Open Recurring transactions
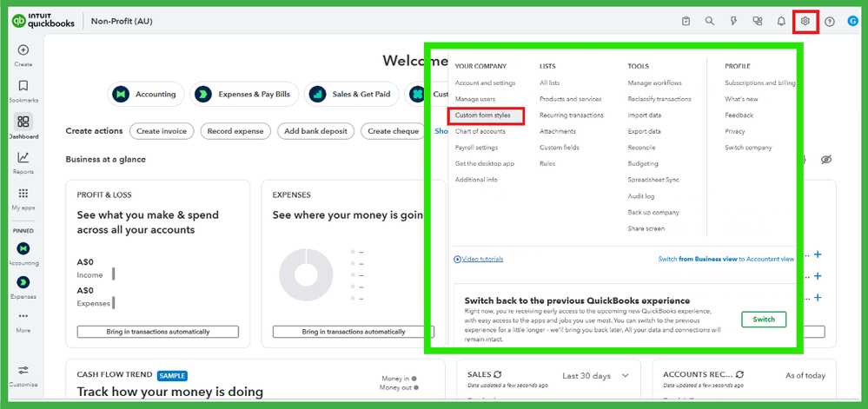The width and height of the screenshot is (868, 409). 572,115
